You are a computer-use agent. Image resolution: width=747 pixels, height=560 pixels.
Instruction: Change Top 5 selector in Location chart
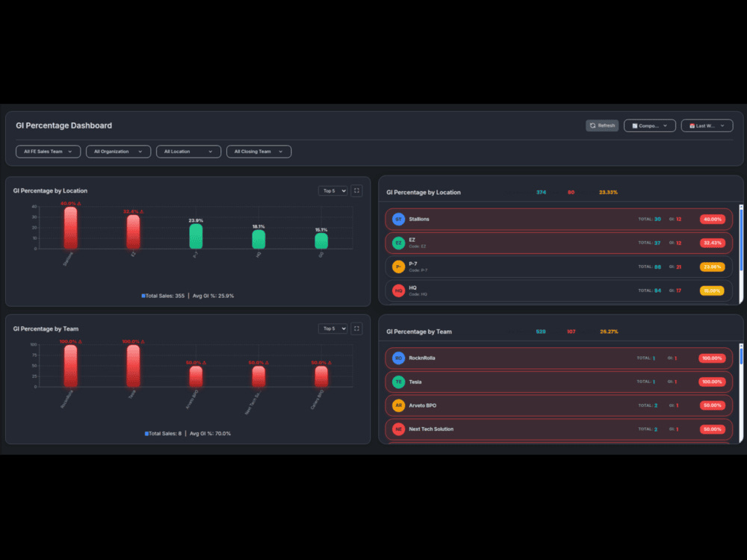pyautogui.click(x=332, y=191)
